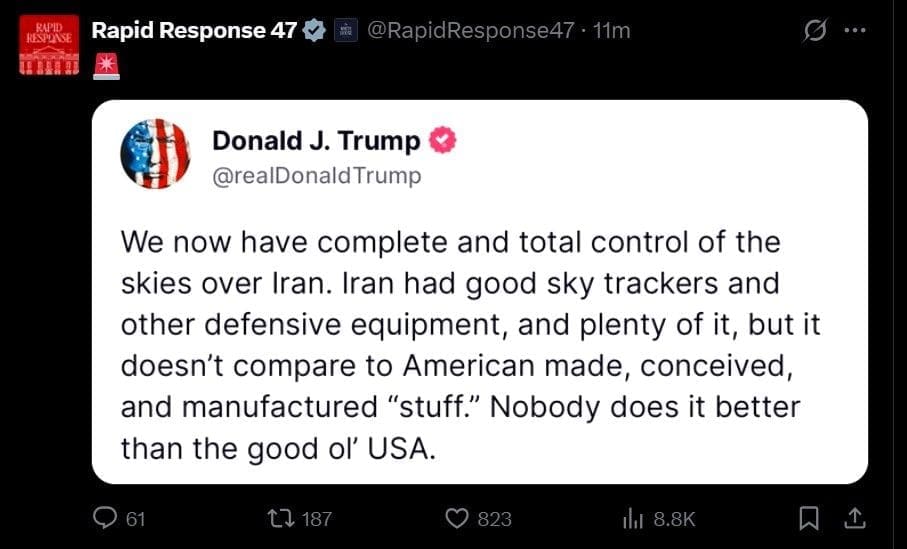
Task: Click the Rapid Response 47 display name
Action: pos(193,30)
